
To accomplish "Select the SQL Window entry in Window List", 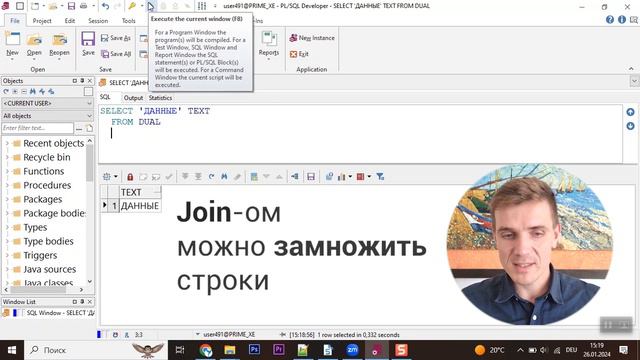I will pyautogui.click(x=49, y=313).
